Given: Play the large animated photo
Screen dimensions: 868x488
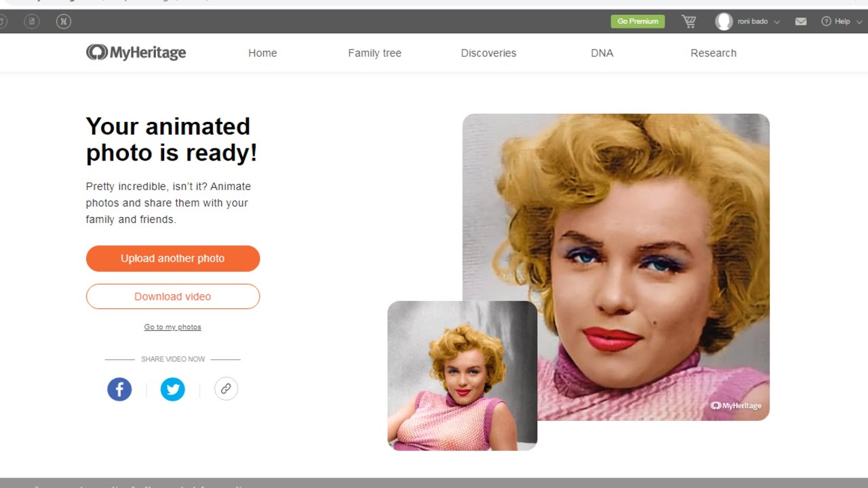Looking at the screenshot, I should click(x=616, y=267).
